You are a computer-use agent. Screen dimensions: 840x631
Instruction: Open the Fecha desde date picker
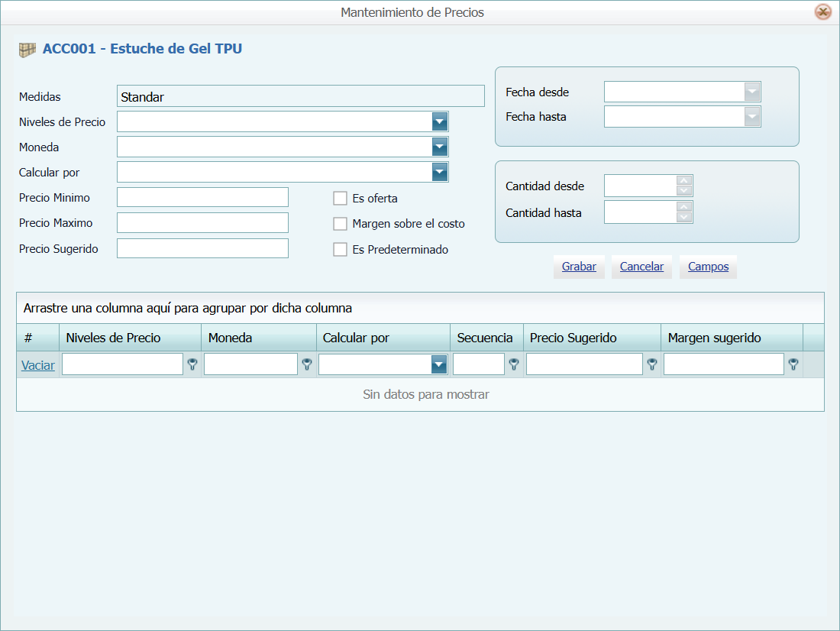[x=752, y=92]
